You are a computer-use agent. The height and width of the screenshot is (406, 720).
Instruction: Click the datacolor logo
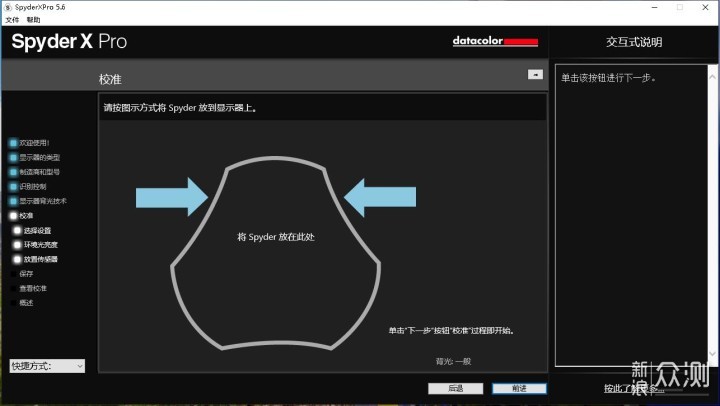(495, 41)
